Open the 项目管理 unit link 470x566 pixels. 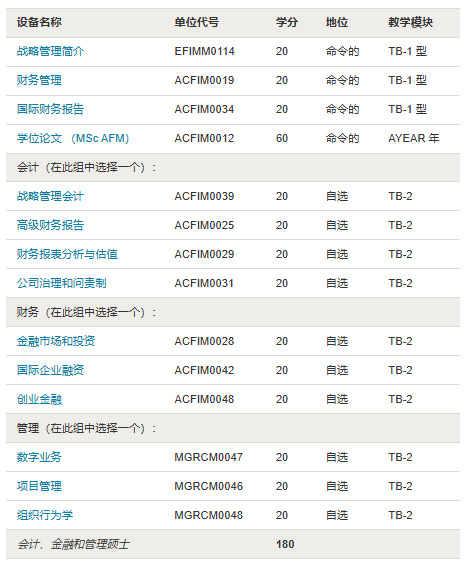click(x=39, y=486)
